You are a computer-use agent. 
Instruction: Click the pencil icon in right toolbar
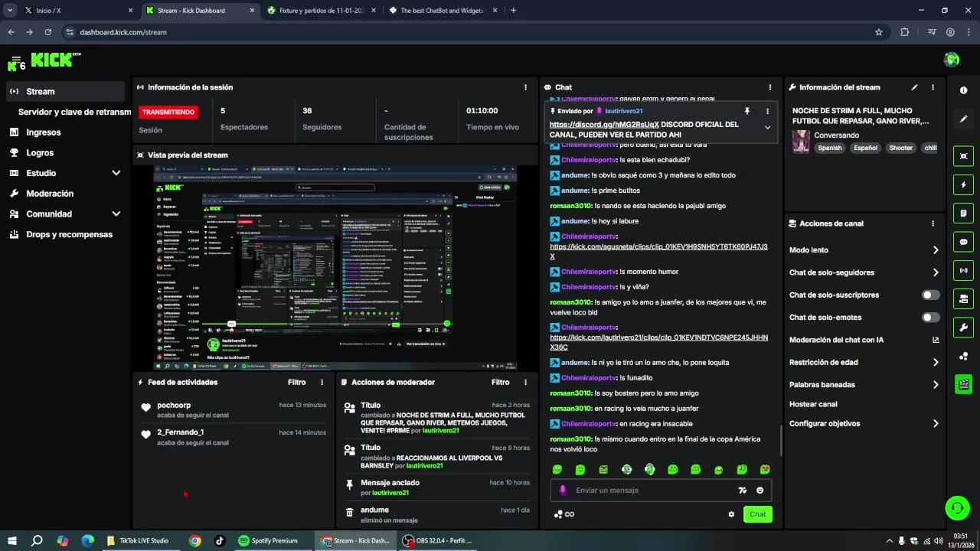(963, 119)
